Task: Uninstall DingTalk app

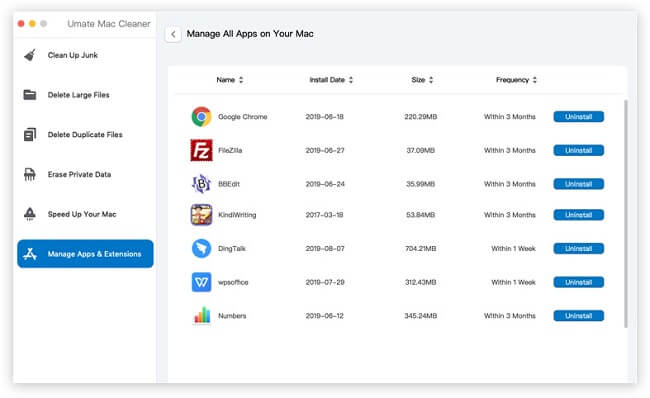Action: click(x=578, y=248)
